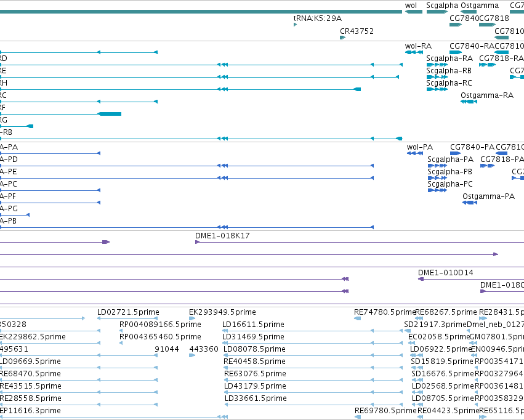Select the CG7840 gene label
Image resolution: width=524 pixels, height=420 pixels.
click(464, 18)
